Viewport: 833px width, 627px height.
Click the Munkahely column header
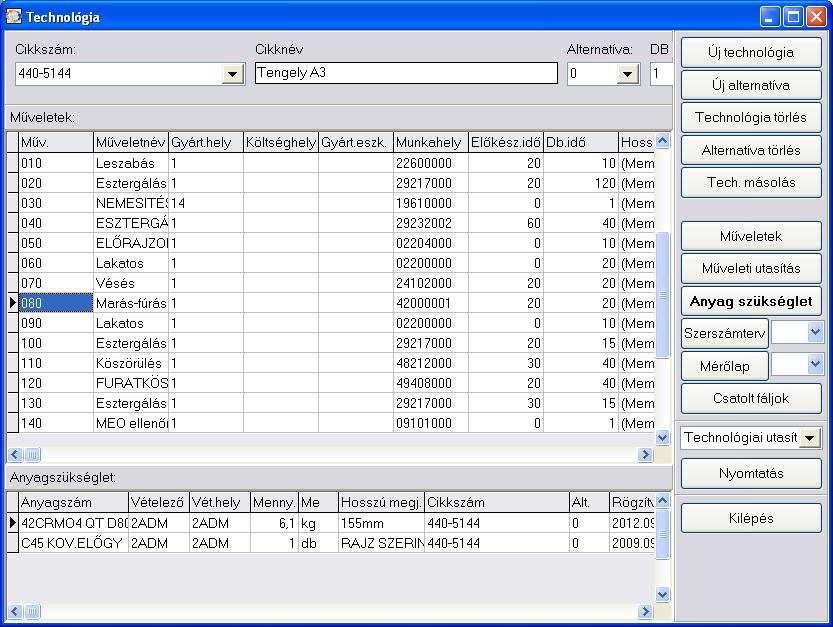click(431, 142)
